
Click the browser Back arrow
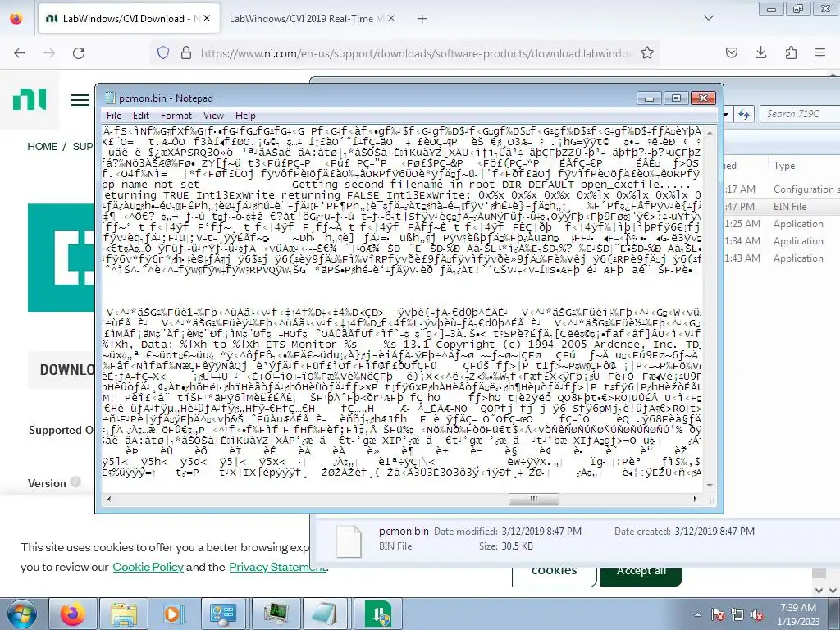click(20, 53)
